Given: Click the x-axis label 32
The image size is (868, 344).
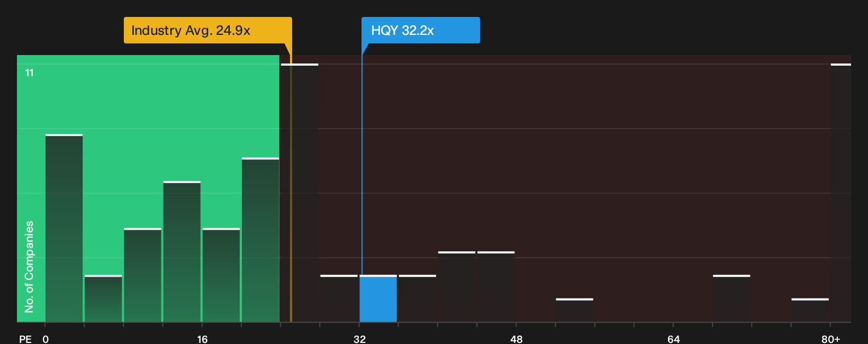Looking at the screenshot, I should (x=359, y=339).
